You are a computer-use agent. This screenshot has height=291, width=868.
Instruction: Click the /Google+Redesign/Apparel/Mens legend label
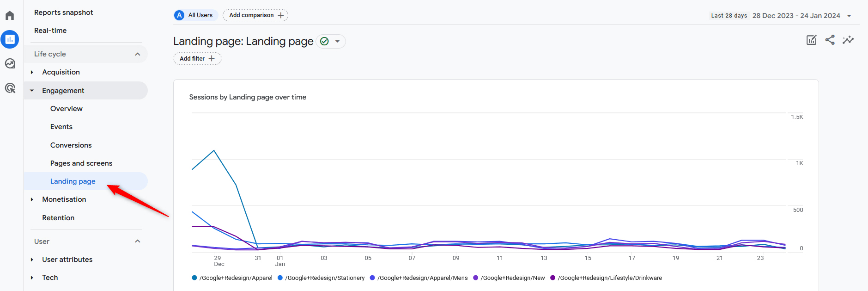[423, 278]
